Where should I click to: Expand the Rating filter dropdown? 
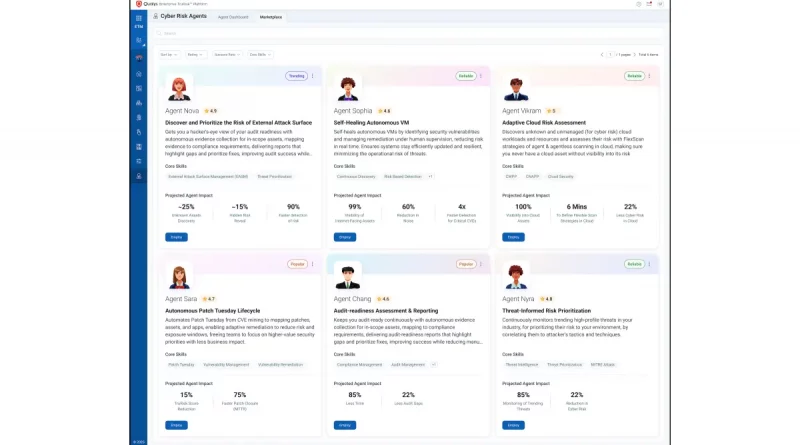(x=194, y=54)
